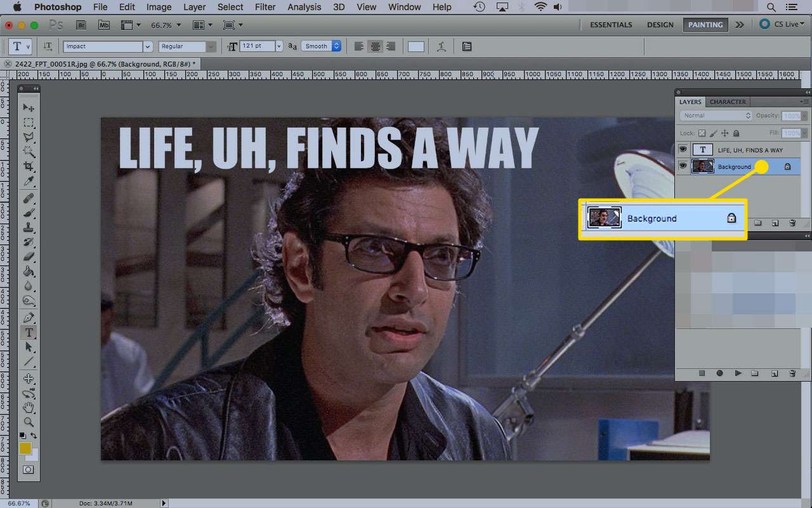Select the Dodge tool

tap(29, 301)
